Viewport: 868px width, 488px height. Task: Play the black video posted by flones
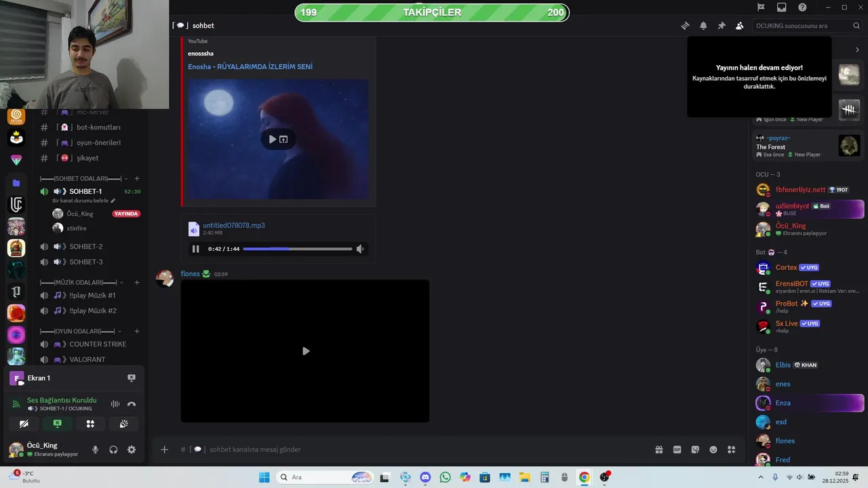pos(305,351)
